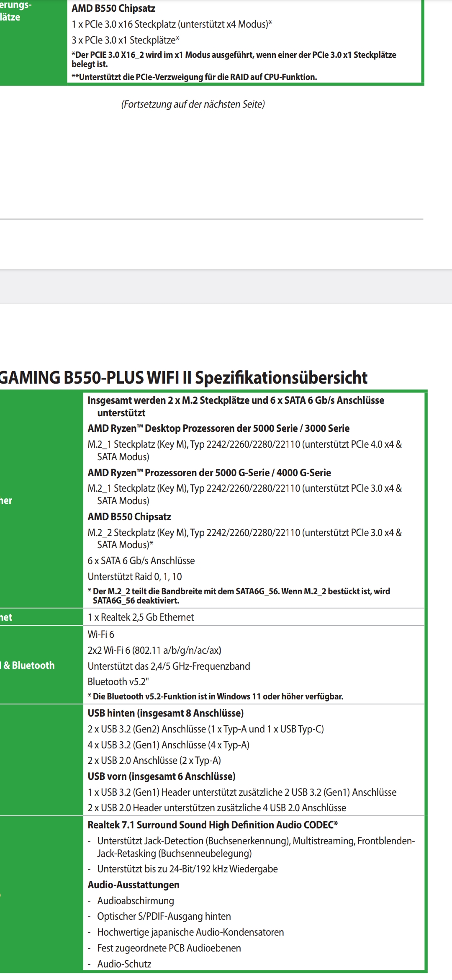This screenshot has width=452, height=980.
Task: Click the "& Bluetooth" row label in green column
Action: click(28, 665)
